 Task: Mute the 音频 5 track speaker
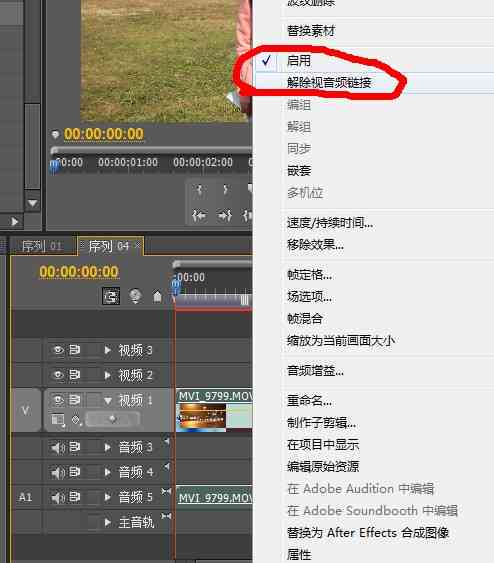pyautogui.click(x=58, y=497)
